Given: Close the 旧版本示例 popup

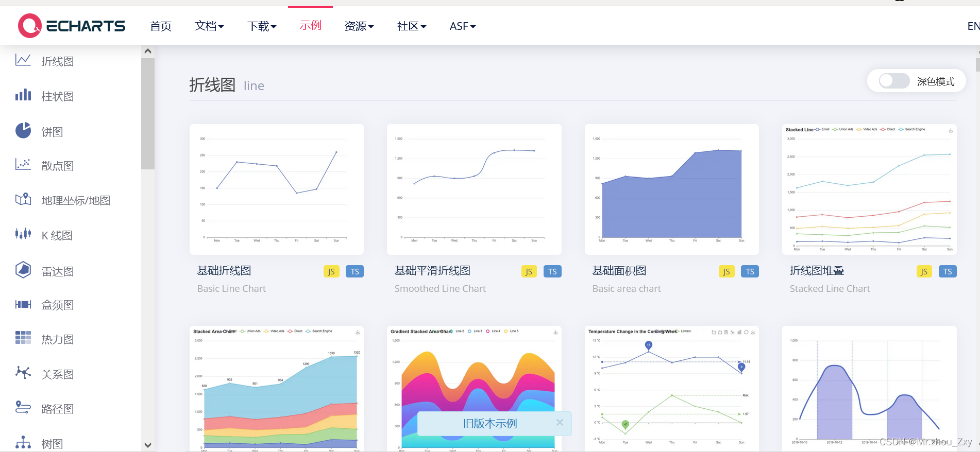Looking at the screenshot, I should click(560, 423).
